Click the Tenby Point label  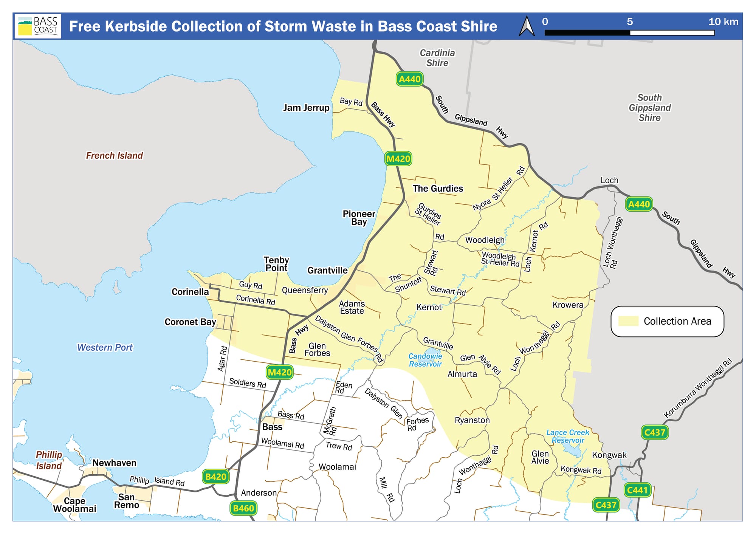click(276, 264)
